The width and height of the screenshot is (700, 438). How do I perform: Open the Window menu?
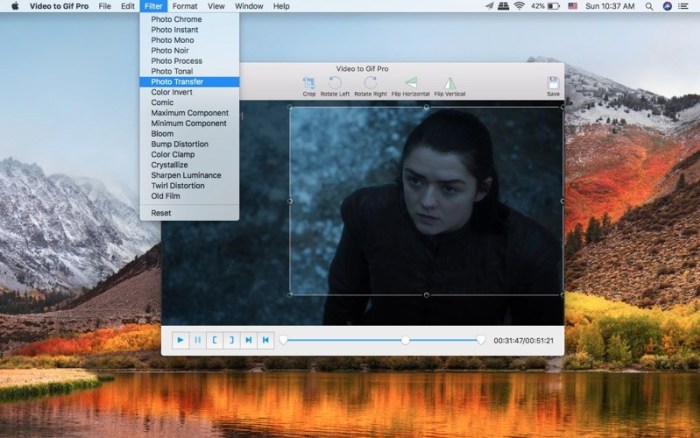pos(249,6)
